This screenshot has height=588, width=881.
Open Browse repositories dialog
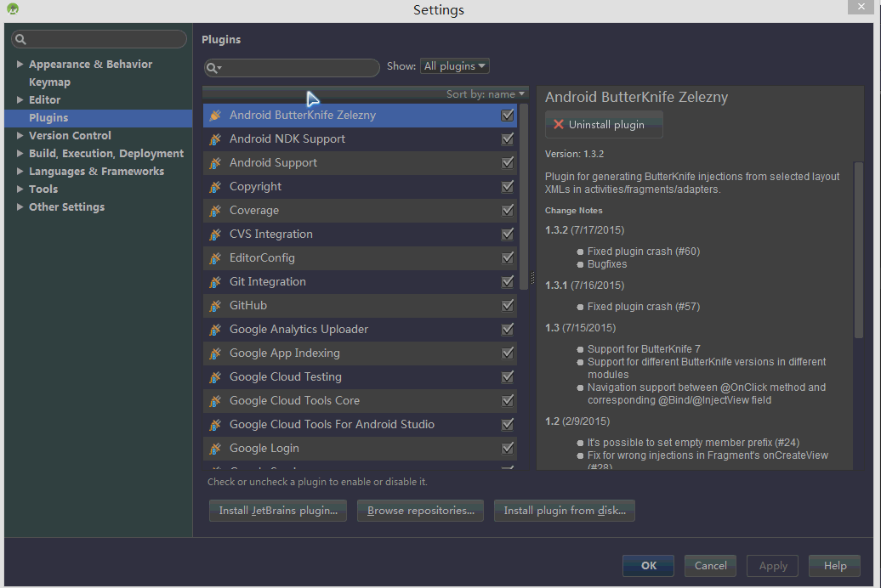tap(420, 511)
